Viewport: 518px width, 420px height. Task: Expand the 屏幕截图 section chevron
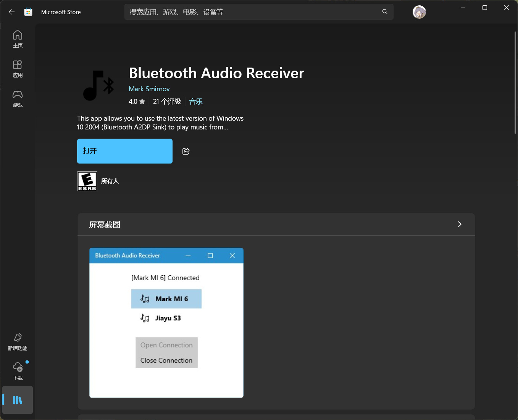click(460, 225)
